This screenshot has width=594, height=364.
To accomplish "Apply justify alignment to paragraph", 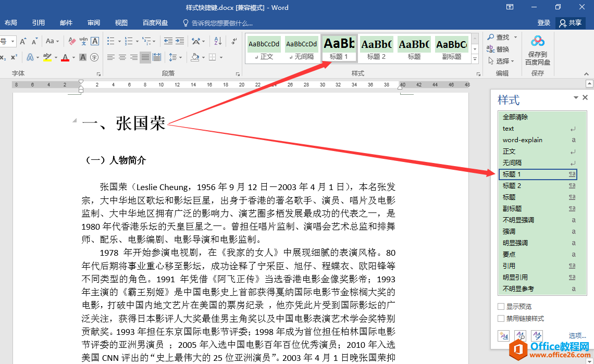I will click(145, 57).
